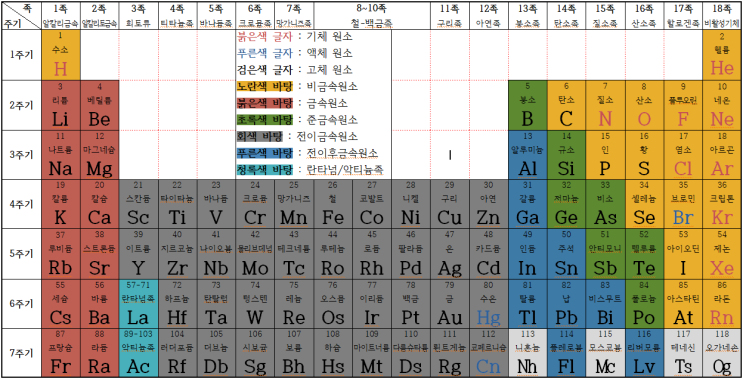Click the francium cell Fr
Screen dimensions: 743x379
click(61, 353)
